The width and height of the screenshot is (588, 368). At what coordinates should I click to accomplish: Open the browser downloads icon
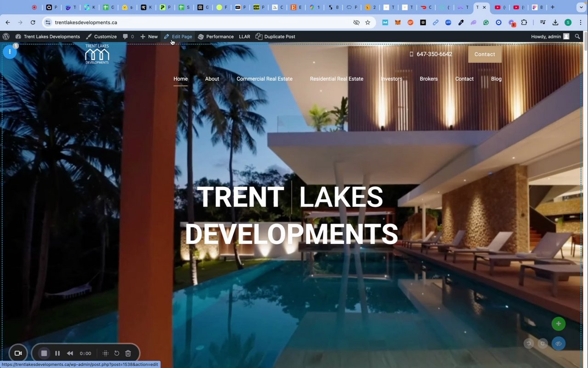click(x=555, y=22)
